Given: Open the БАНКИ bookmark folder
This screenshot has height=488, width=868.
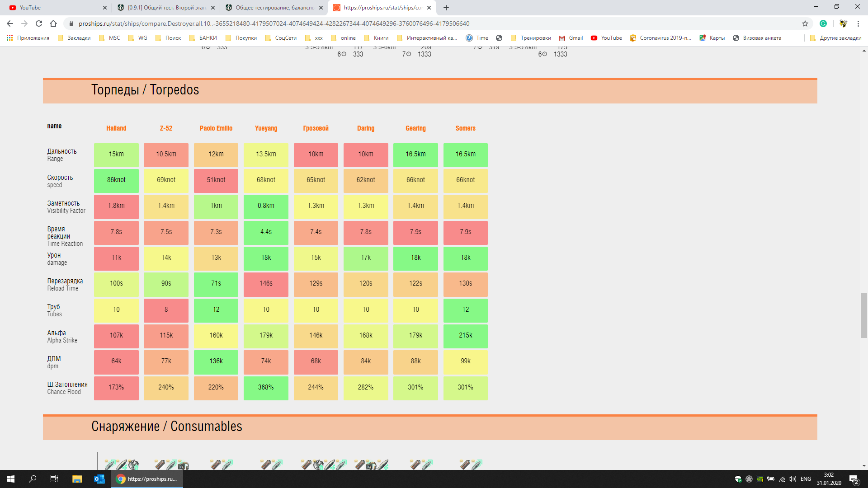Looking at the screenshot, I should (203, 38).
